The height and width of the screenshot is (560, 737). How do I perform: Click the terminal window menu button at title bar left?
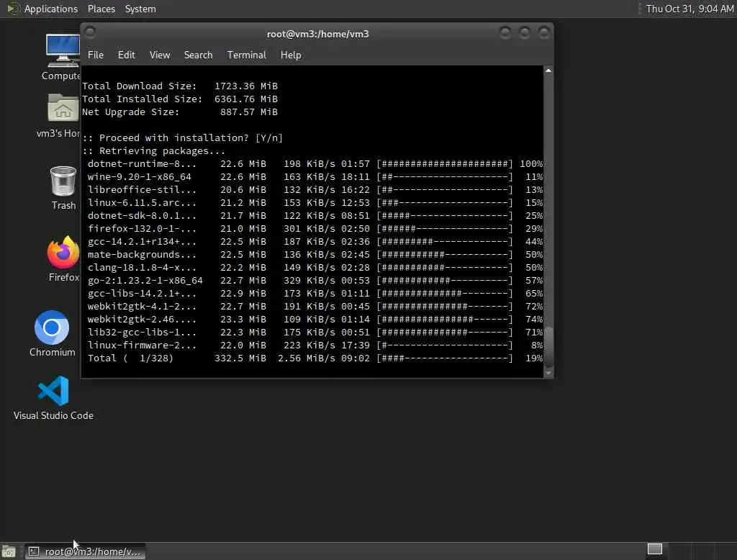[90, 32]
